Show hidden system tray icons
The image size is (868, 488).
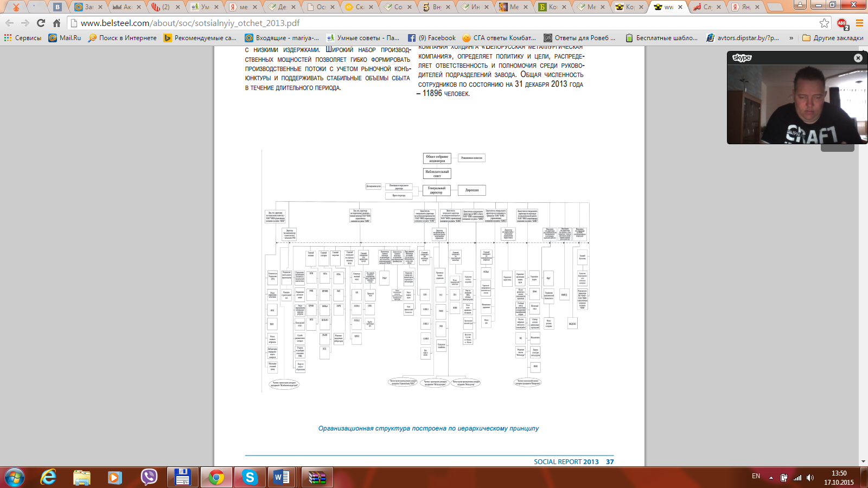click(x=771, y=478)
